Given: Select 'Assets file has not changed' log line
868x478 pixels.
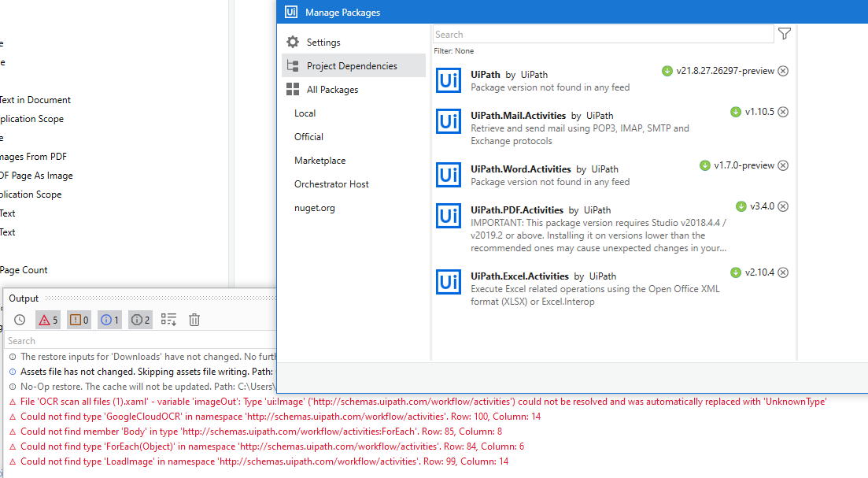Looking at the screenshot, I should [x=141, y=372].
